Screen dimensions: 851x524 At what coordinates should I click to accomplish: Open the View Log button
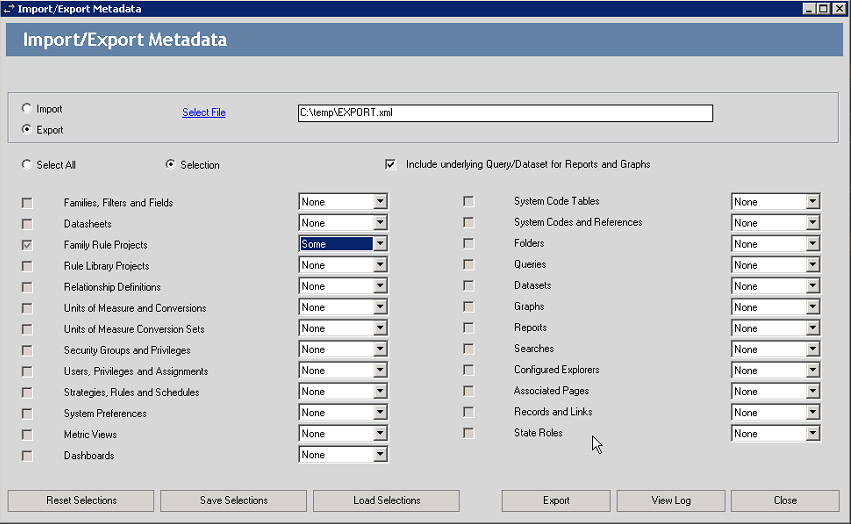pos(671,501)
